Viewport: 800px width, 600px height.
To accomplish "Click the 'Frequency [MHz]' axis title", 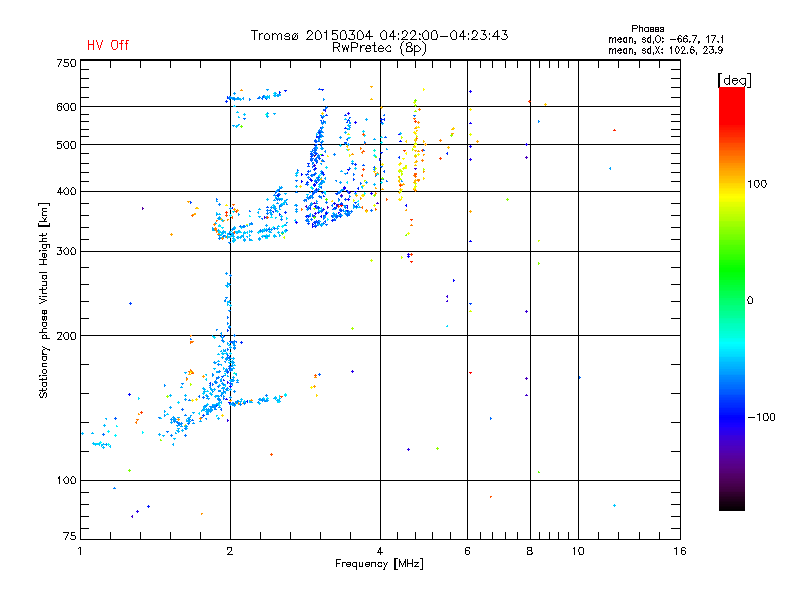I will point(379,564).
